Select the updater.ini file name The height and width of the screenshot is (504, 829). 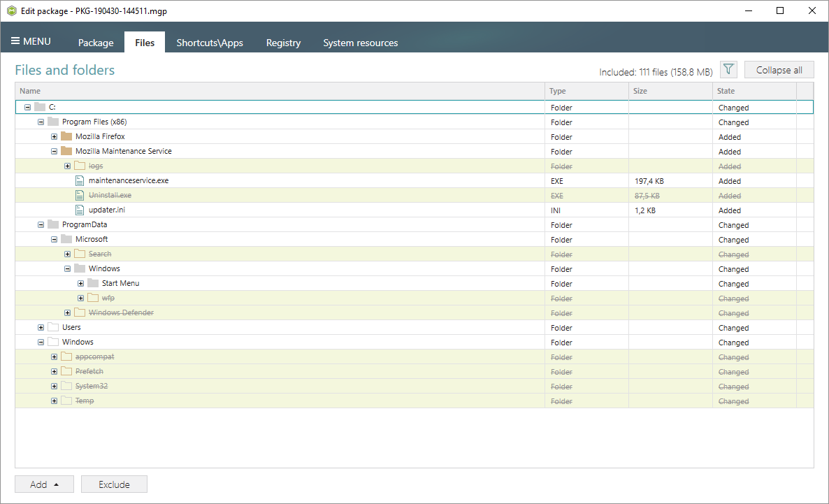click(x=107, y=210)
